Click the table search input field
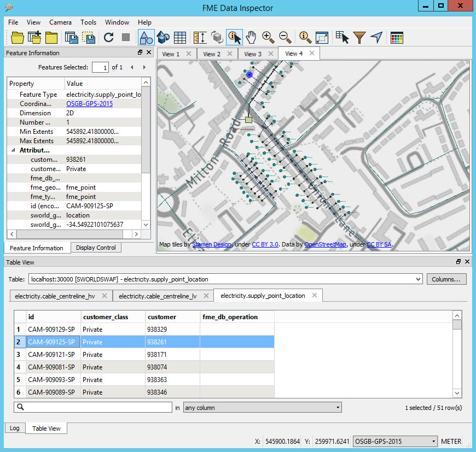The height and width of the screenshot is (452, 476). point(93,407)
